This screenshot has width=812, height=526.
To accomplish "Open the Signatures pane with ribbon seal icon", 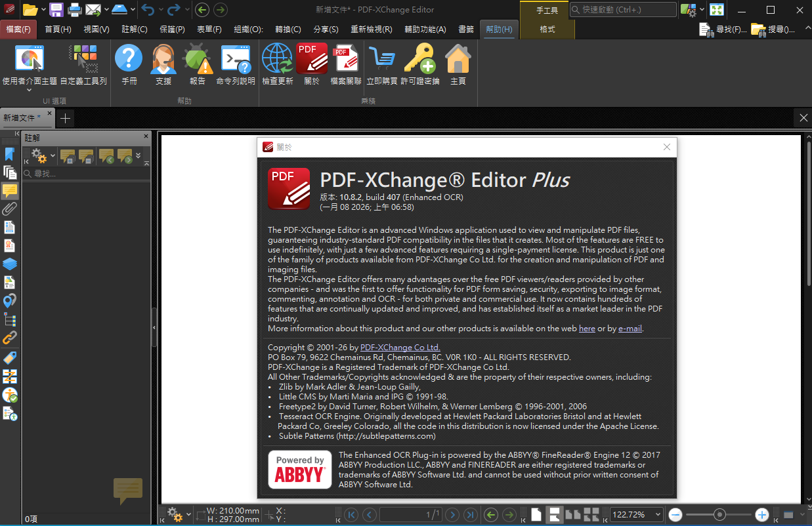I will pyautogui.click(x=10, y=246).
